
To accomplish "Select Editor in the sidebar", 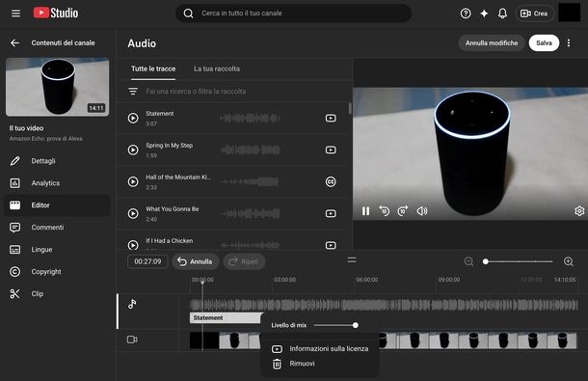I will pos(58,205).
